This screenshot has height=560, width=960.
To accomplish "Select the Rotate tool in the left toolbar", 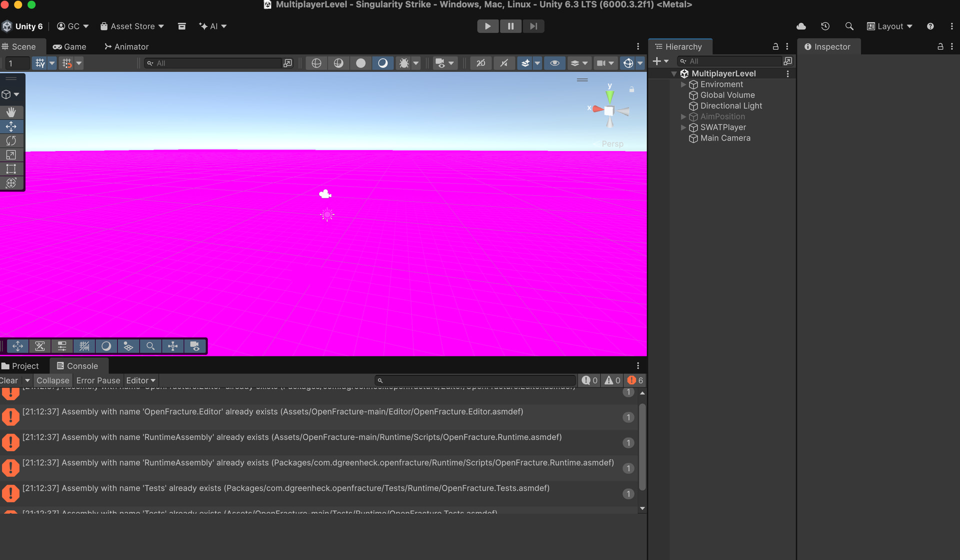I will [11, 140].
